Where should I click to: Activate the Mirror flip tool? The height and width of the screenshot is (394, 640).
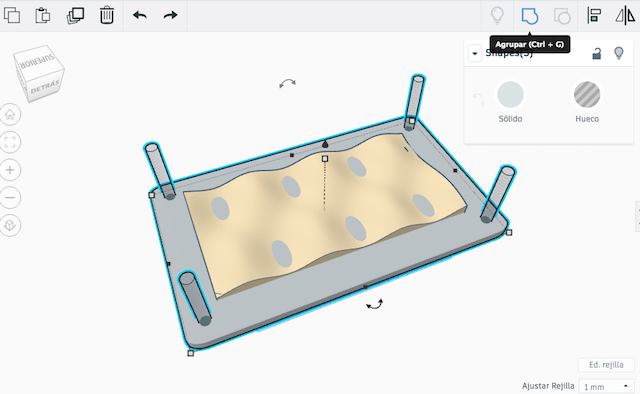pos(625,16)
